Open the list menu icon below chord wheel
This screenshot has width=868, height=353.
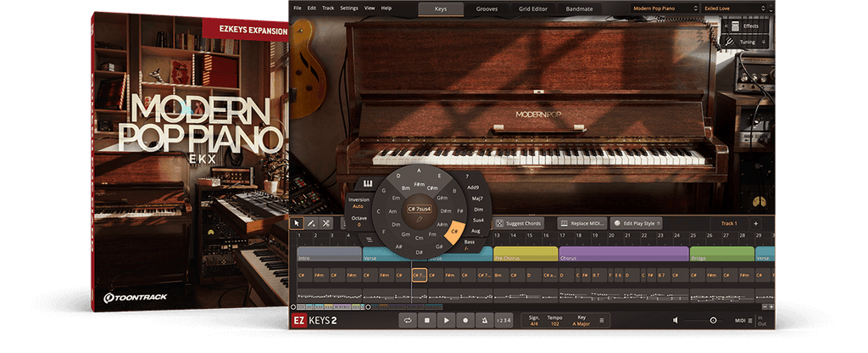click(369, 240)
